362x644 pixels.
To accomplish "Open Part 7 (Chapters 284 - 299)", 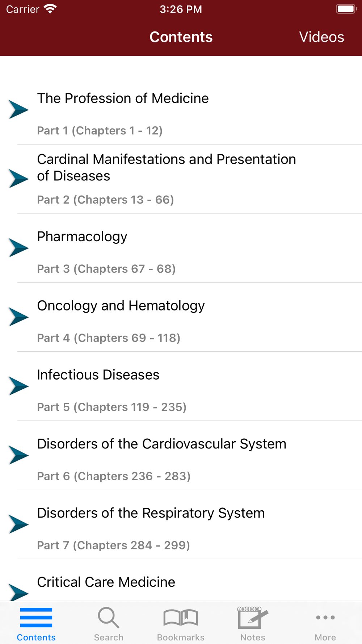I will point(113,545).
